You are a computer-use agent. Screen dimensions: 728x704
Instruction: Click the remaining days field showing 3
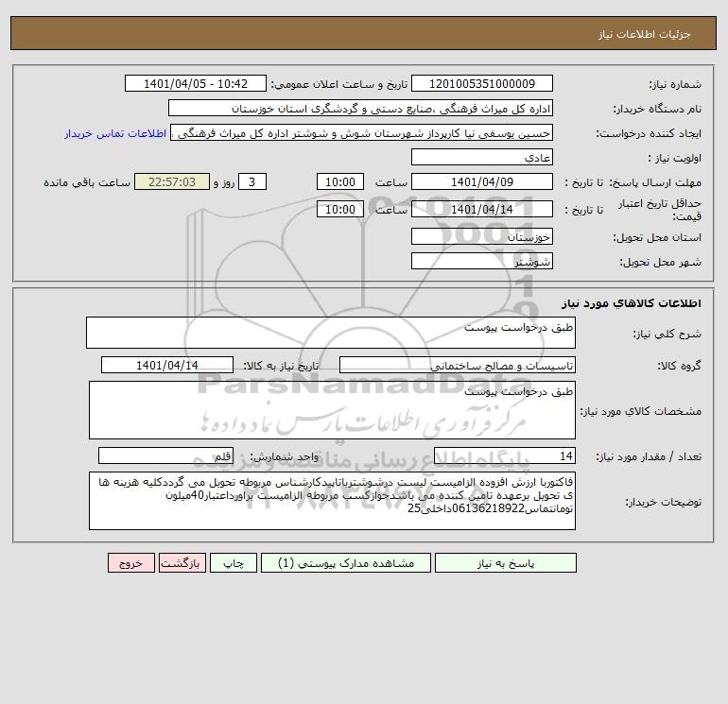point(252,181)
